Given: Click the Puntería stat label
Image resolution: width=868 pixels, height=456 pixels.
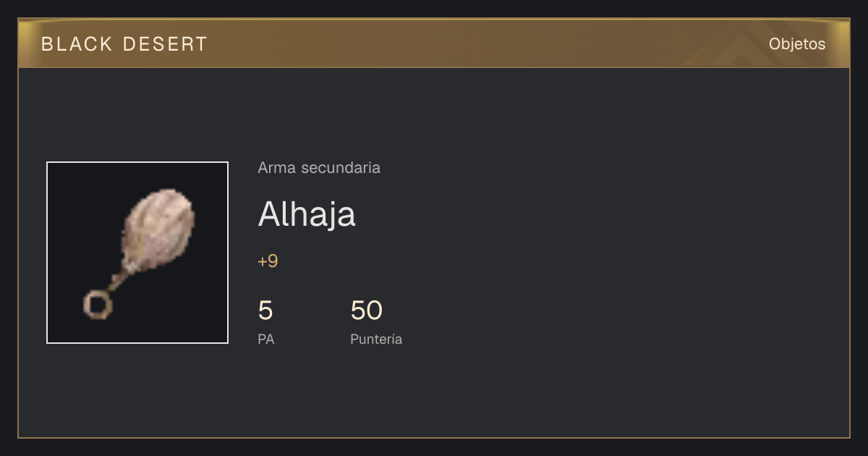Looking at the screenshot, I should [376, 339].
